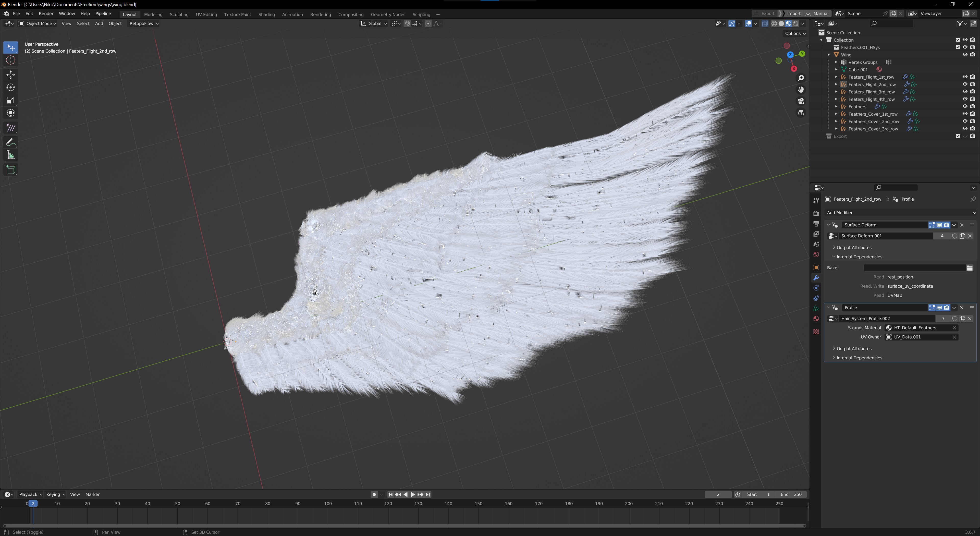The height and width of the screenshot is (536, 980).
Task: Open the Material properties tab
Action: pos(816,319)
